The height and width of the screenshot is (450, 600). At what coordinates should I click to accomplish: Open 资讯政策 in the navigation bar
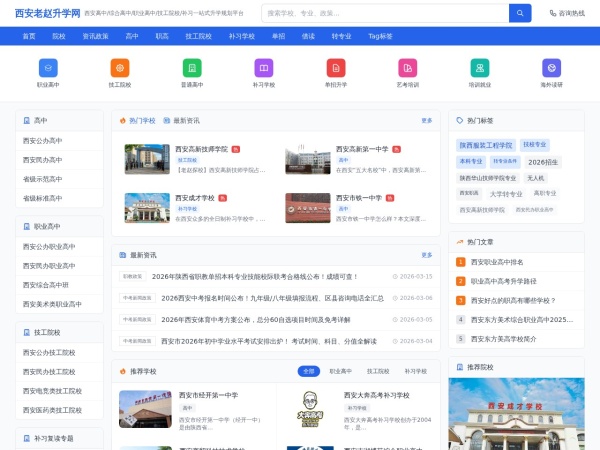(x=96, y=36)
